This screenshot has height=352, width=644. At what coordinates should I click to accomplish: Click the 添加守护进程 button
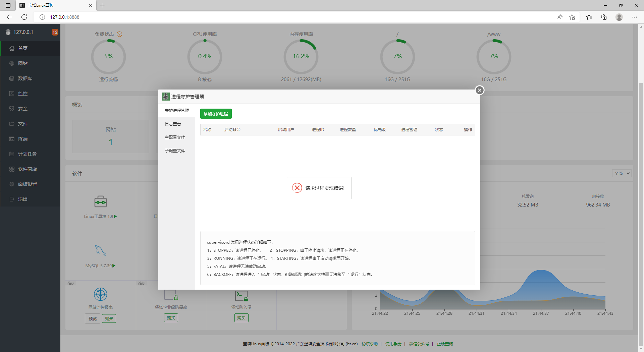coord(216,114)
